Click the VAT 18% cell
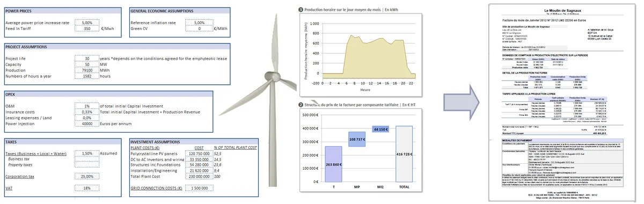This screenshot has width=644, height=204. 86,188
